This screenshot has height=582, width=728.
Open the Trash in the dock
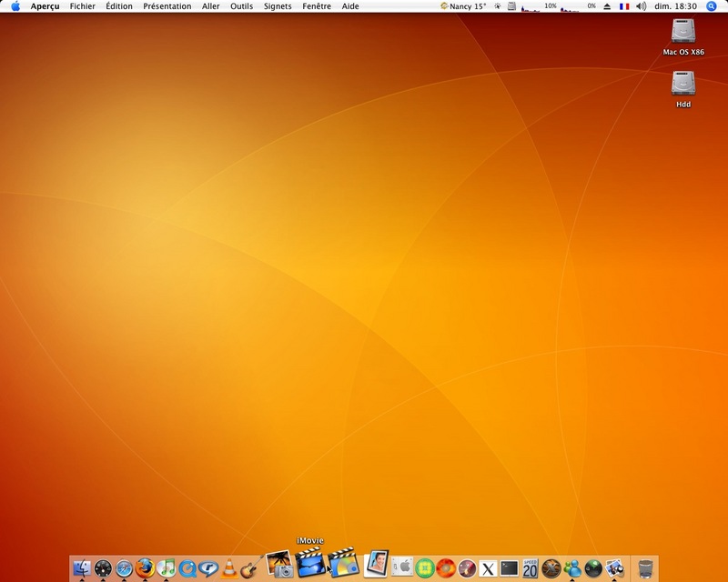pyautogui.click(x=645, y=568)
